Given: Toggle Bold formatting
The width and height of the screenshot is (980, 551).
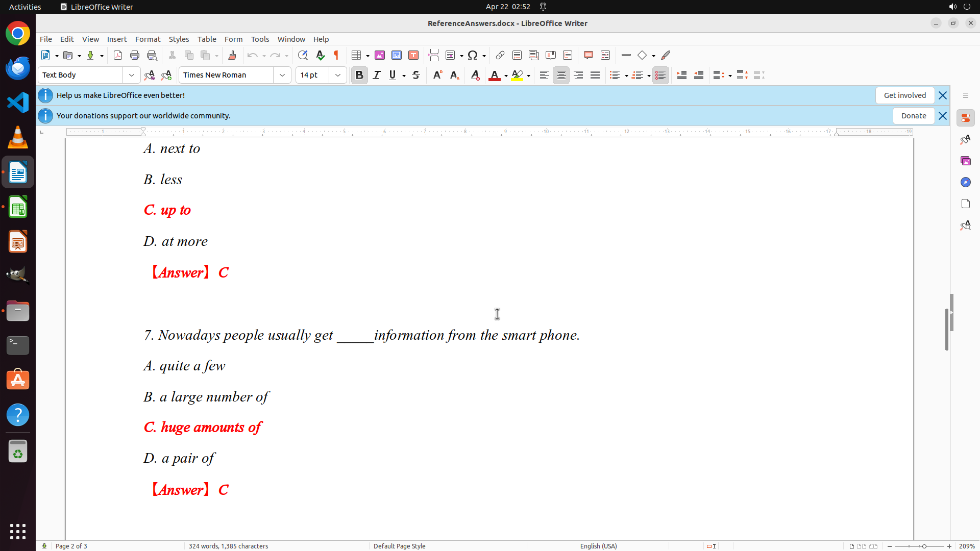Looking at the screenshot, I should click(x=359, y=75).
